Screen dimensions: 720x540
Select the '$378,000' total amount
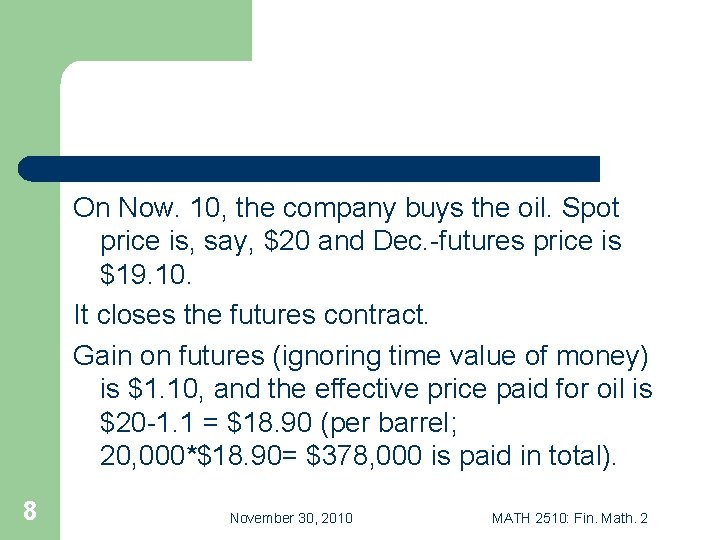[363, 456]
